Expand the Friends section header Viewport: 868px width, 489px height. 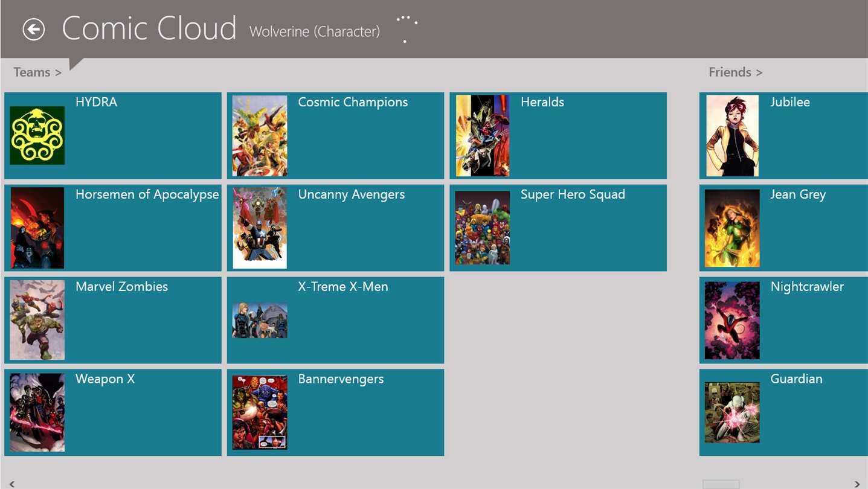pos(735,72)
